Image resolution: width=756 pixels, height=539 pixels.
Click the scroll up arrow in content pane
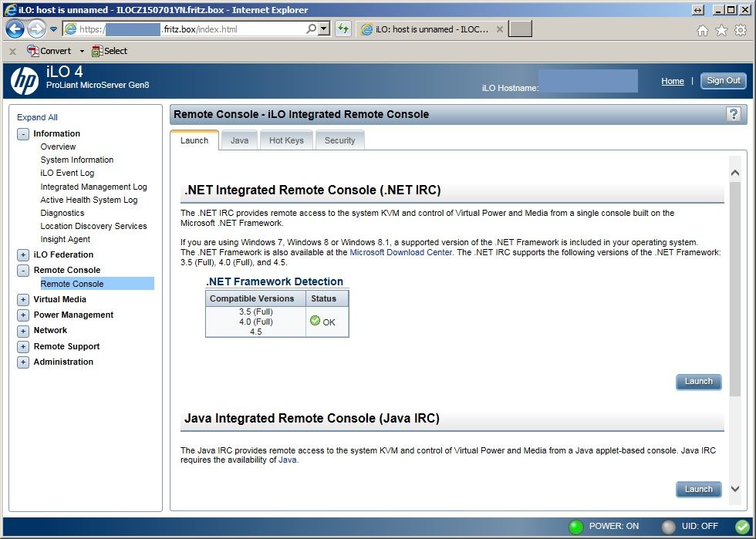[734, 173]
